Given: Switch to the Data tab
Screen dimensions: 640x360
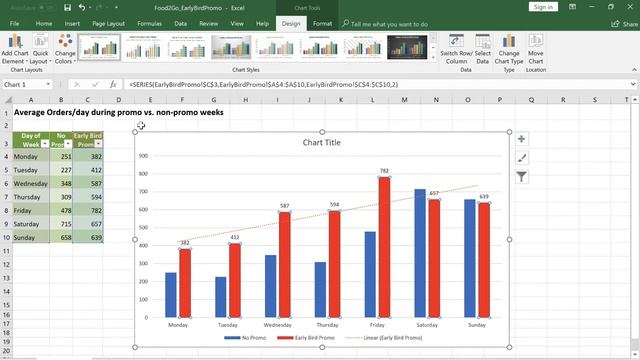Looking at the screenshot, I should [180, 24].
